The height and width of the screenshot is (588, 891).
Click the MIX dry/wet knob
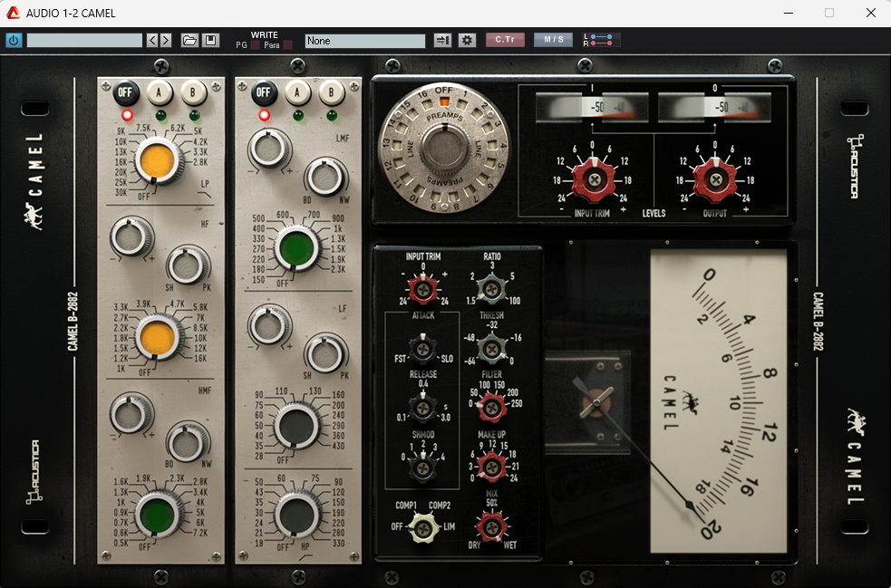(x=491, y=526)
